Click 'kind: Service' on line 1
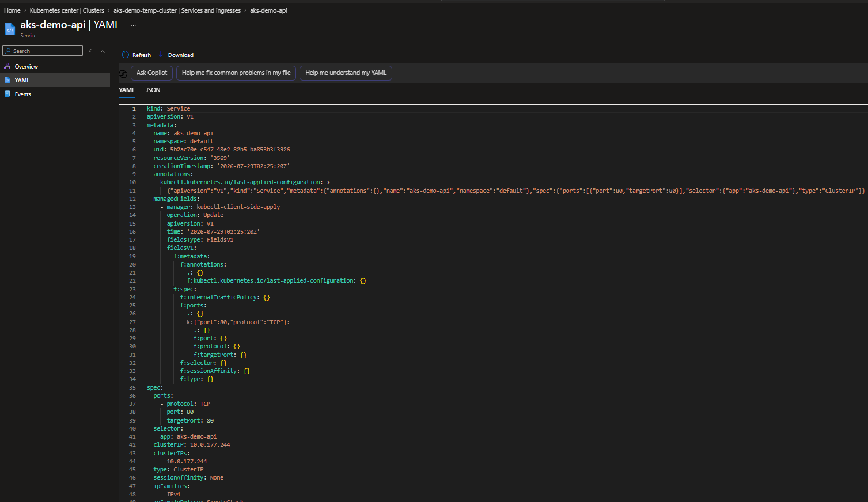This screenshot has height=502, width=868. coord(168,108)
